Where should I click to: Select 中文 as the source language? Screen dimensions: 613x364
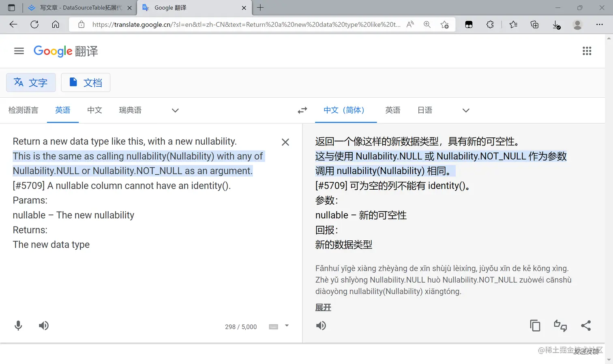94,110
